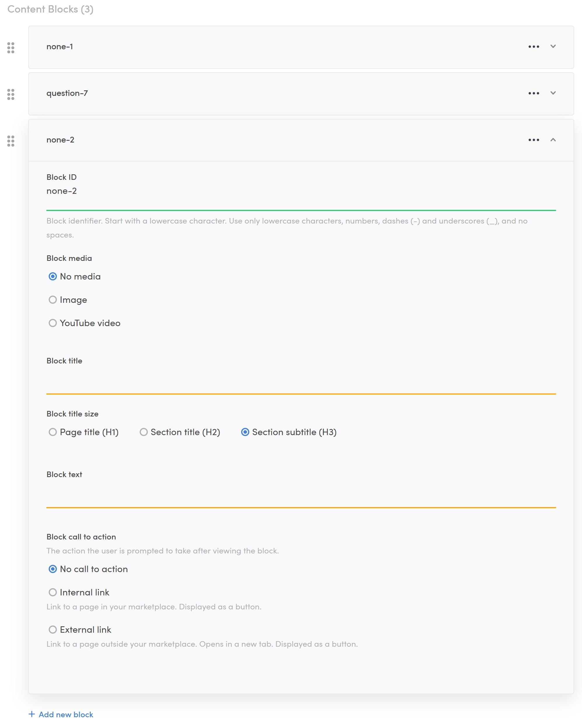Click the plus icon to add block
582x728 pixels.
(32, 714)
